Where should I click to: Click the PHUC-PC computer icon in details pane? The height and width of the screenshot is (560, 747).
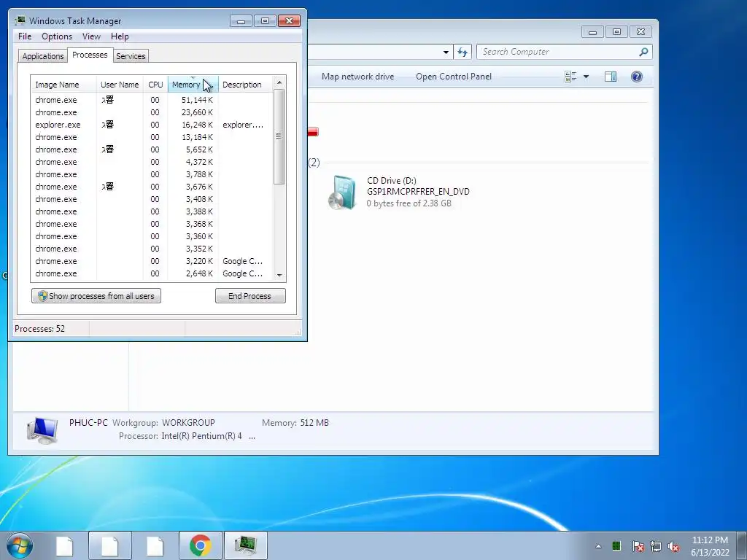tap(43, 429)
